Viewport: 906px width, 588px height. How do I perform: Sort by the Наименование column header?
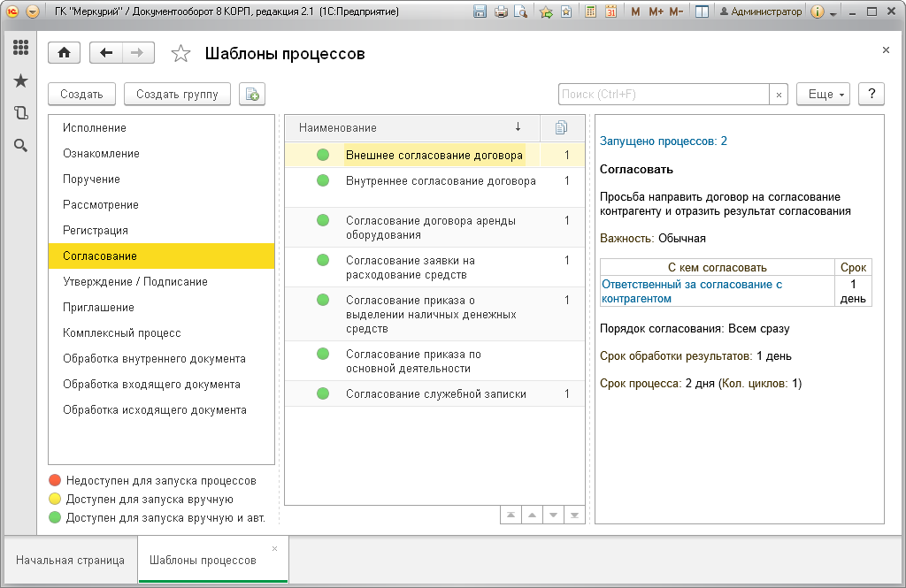coord(412,127)
